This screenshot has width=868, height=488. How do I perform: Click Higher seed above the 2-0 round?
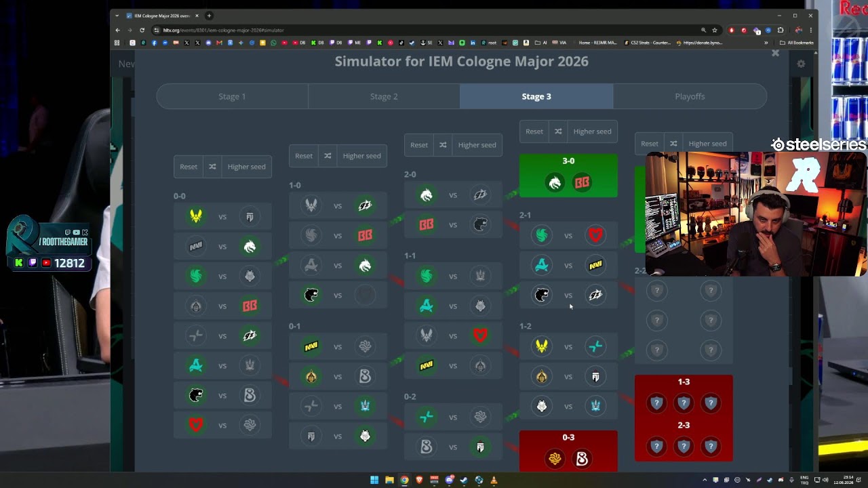point(477,145)
